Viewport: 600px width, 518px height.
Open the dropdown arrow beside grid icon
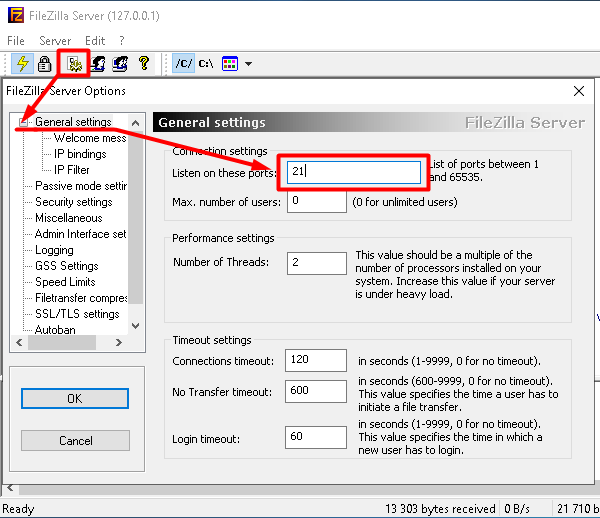tap(248, 65)
